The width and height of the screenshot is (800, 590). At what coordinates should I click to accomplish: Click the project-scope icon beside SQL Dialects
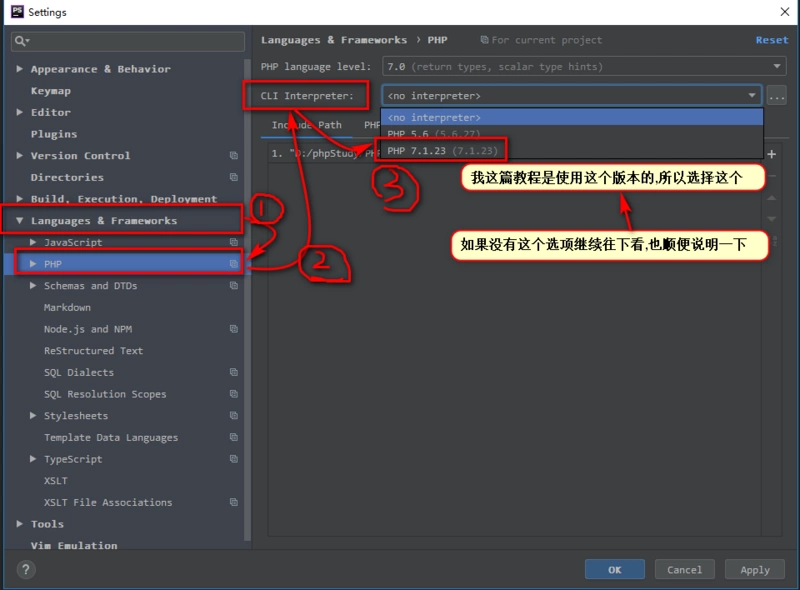233,373
